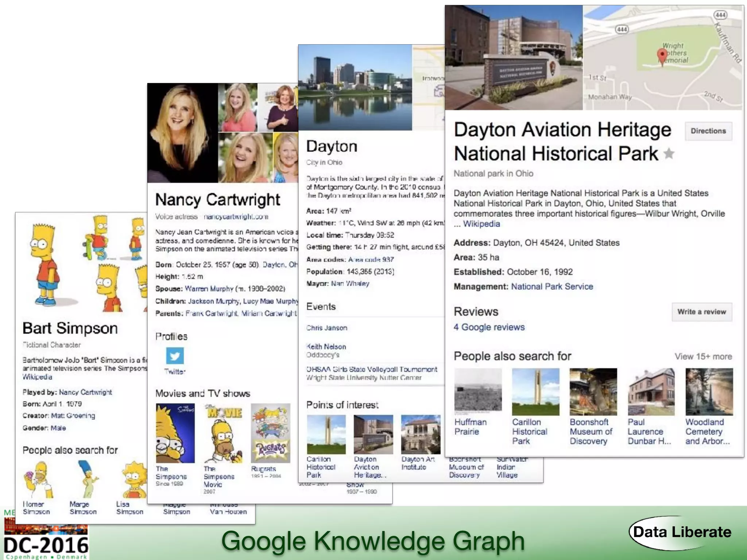Open the Dayton Art Institute point of interest
The height and width of the screenshot is (560, 747).
[x=421, y=435]
